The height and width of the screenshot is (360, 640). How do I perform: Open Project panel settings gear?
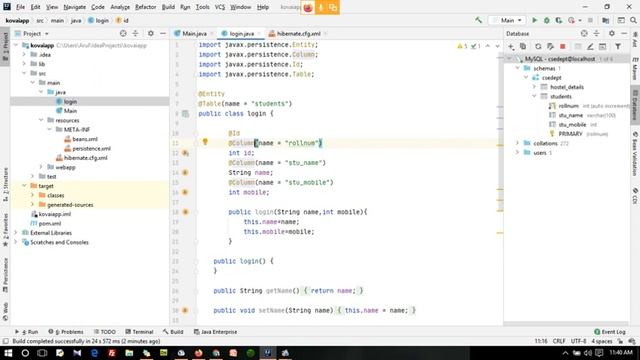pos(151,33)
